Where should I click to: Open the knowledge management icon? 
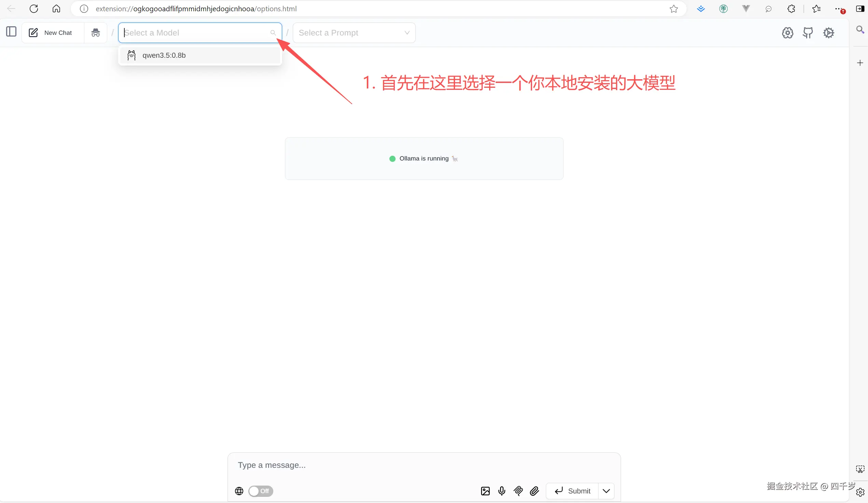pyautogui.click(x=788, y=33)
